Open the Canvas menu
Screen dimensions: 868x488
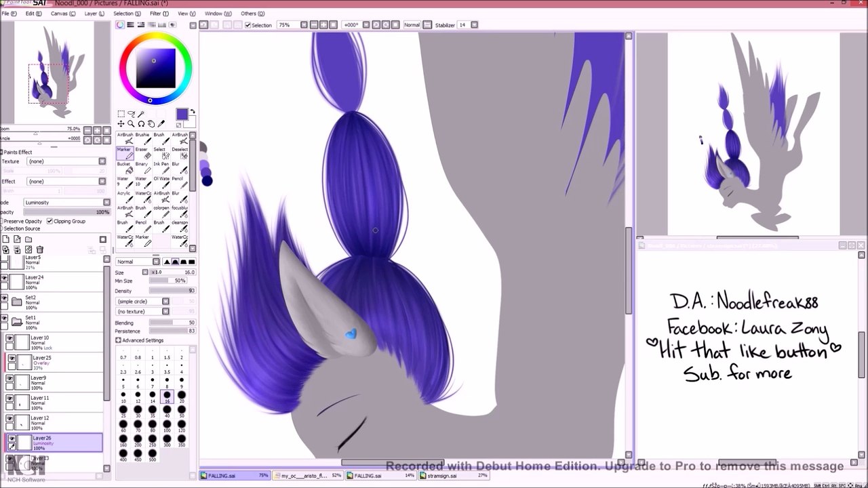click(x=62, y=14)
